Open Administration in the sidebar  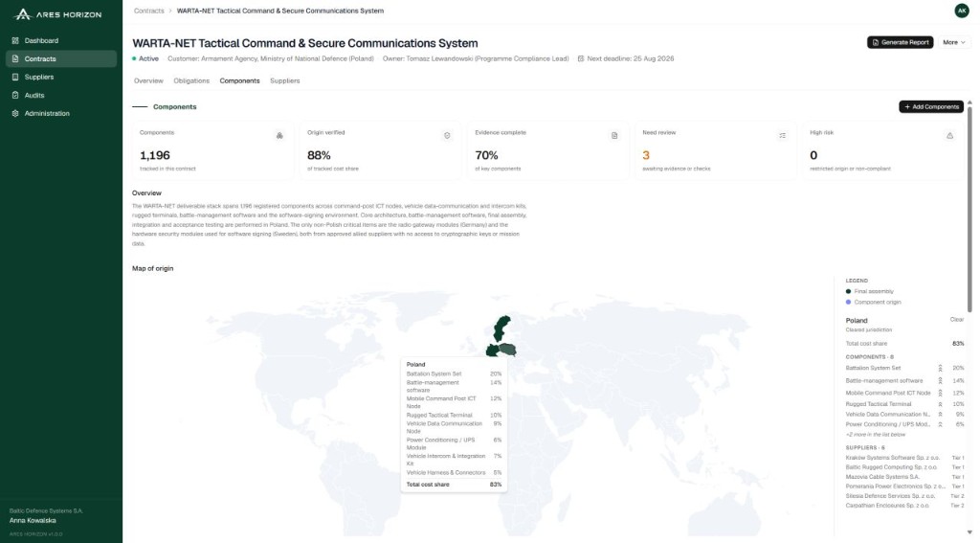click(x=60, y=113)
